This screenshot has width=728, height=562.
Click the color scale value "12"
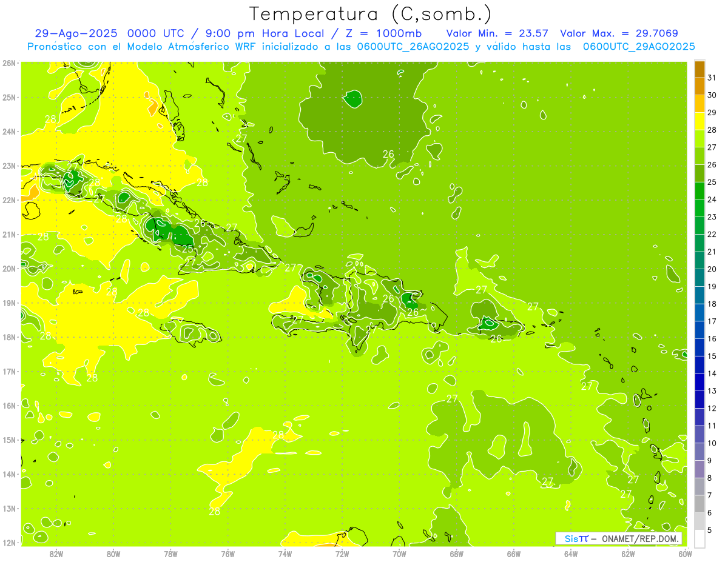712,408
